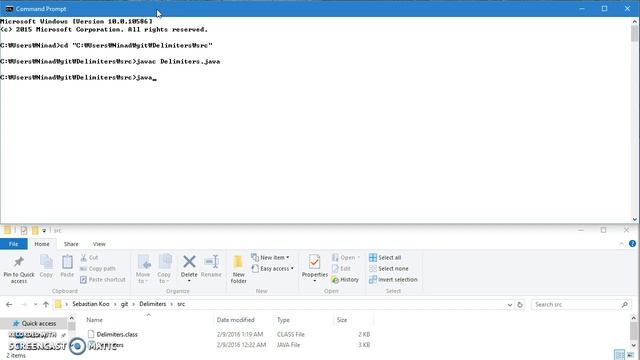Screen dimensions: 640x360
Task: Click Invert selection
Action: coord(393,280)
